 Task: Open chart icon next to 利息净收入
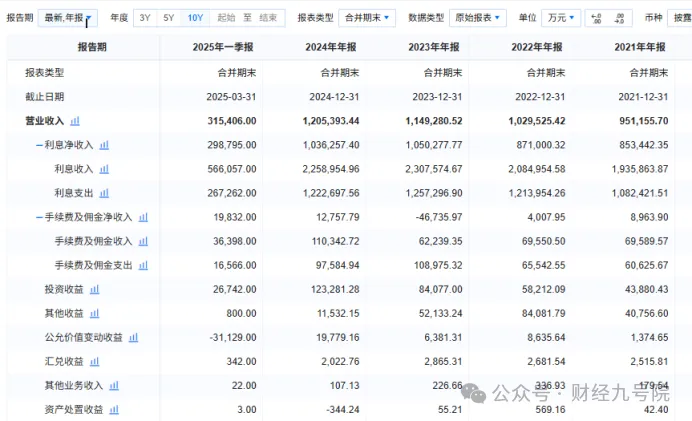pyautogui.click(x=104, y=145)
